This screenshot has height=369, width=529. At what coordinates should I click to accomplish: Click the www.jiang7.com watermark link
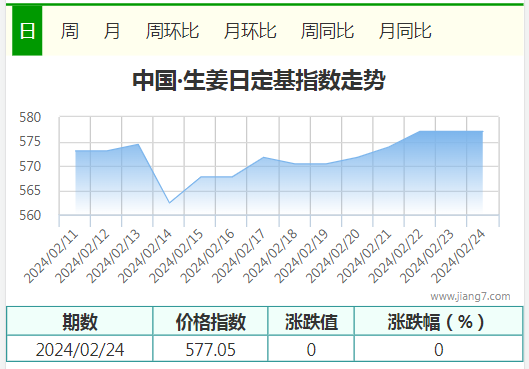[470, 296]
